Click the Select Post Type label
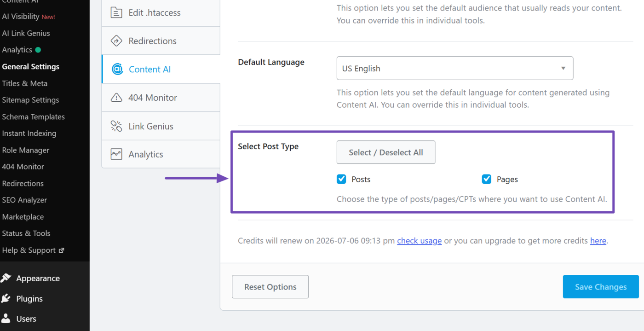 pos(268,146)
